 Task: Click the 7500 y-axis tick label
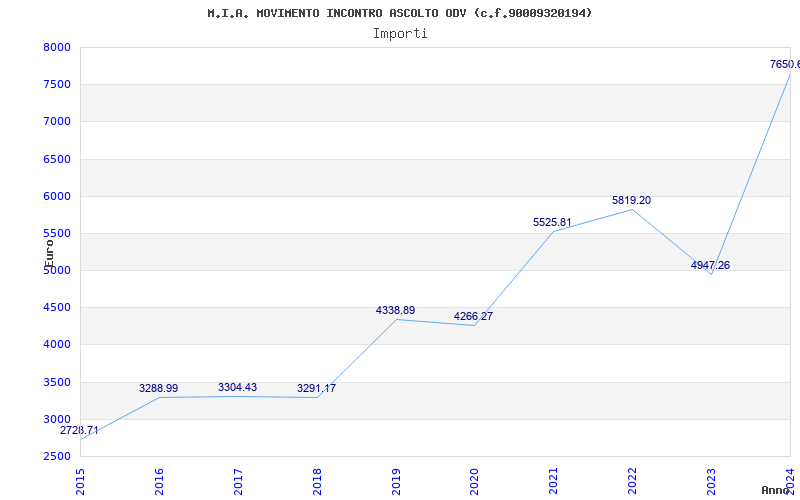[56, 85]
